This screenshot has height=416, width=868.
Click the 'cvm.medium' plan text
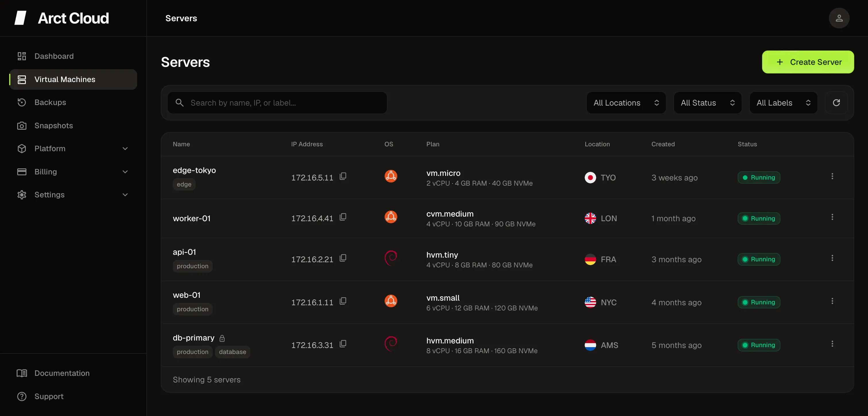pyautogui.click(x=450, y=214)
